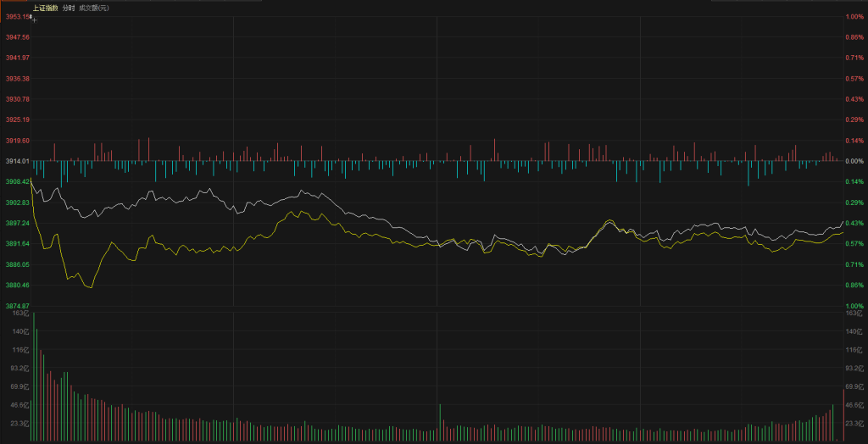Click the 3953.15 top price axis label
The image size is (868, 444).
16,17
